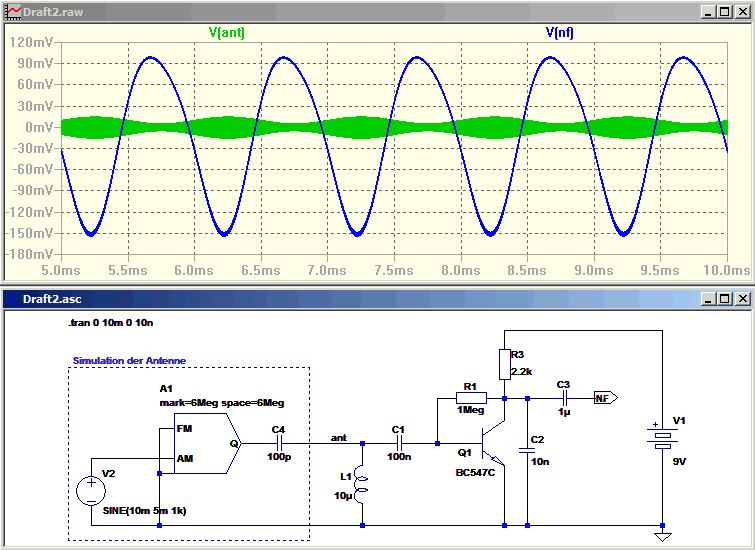755x550 pixels.
Task: Click the Draft2.raw title bar
Action: pos(377,12)
